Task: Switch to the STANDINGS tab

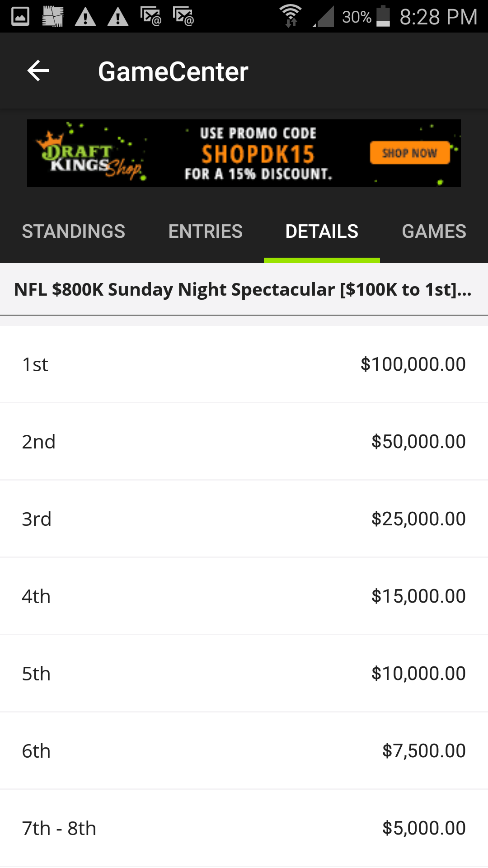Action: click(x=74, y=231)
